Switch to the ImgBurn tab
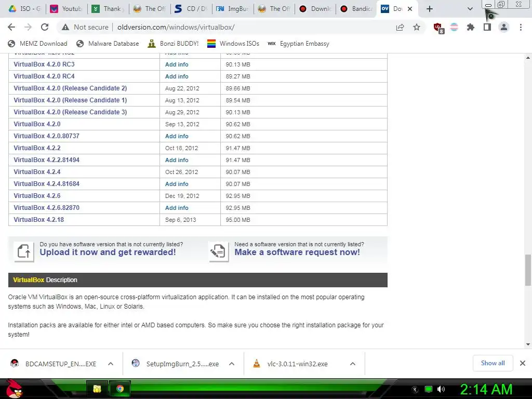 (x=232, y=9)
